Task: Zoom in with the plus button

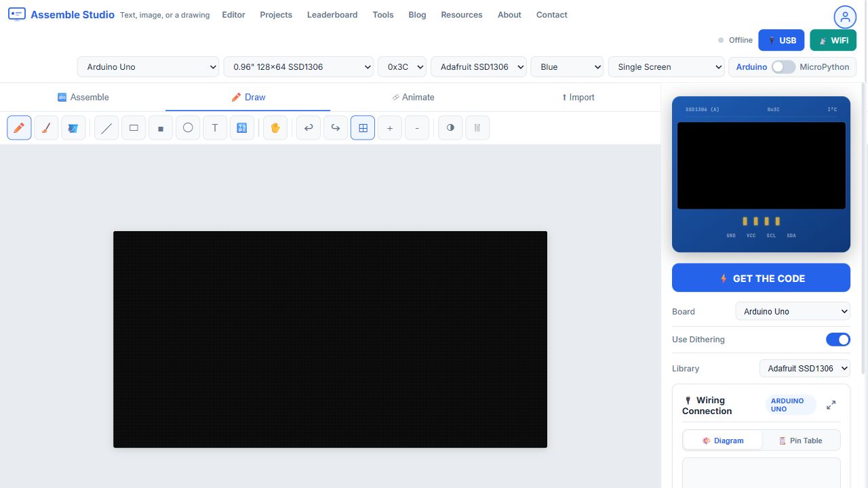Action: coord(390,127)
